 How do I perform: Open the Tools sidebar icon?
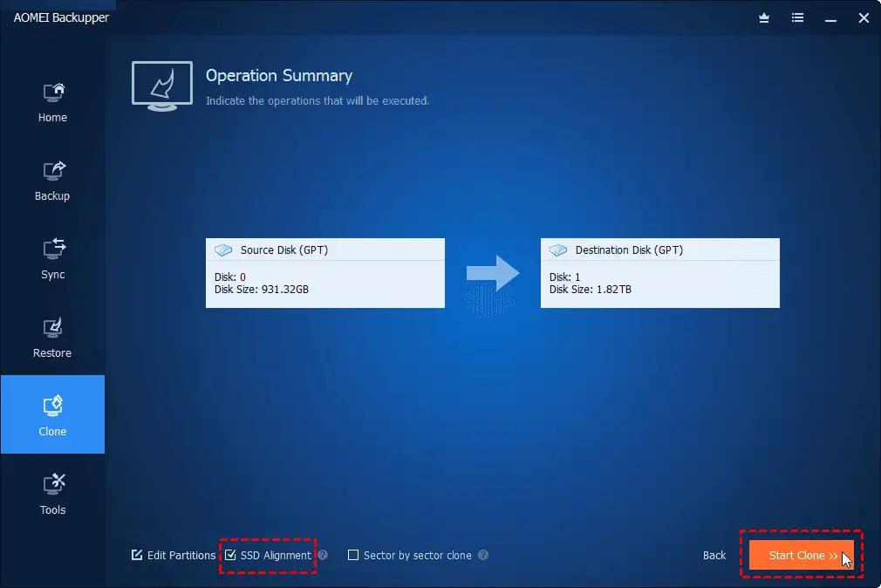[52, 493]
